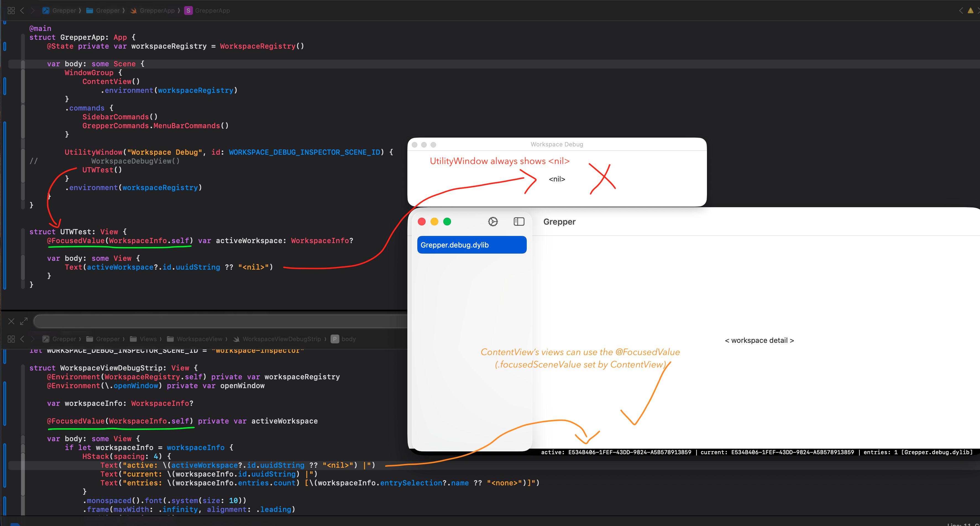Click the yellow warning issue icon

(971, 11)
